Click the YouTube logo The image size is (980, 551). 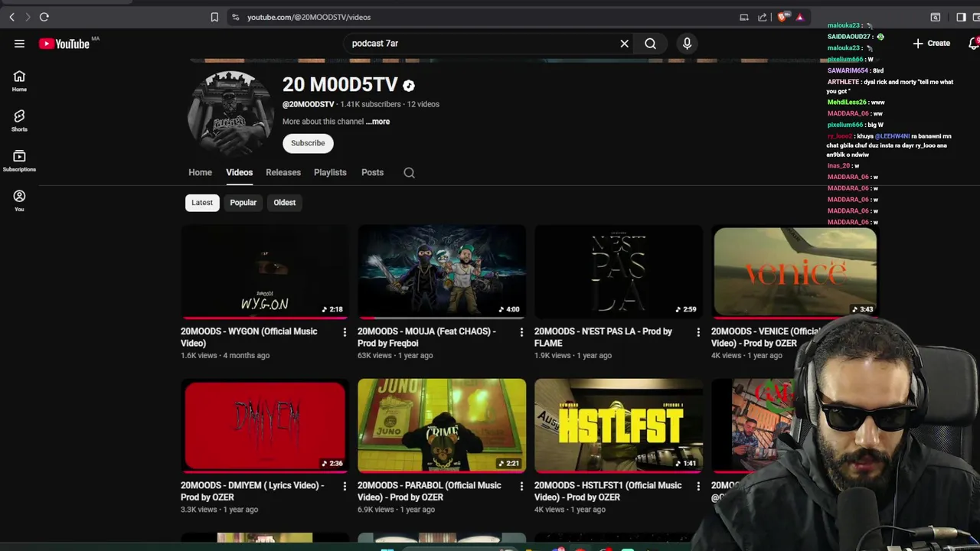click(64, 44)
